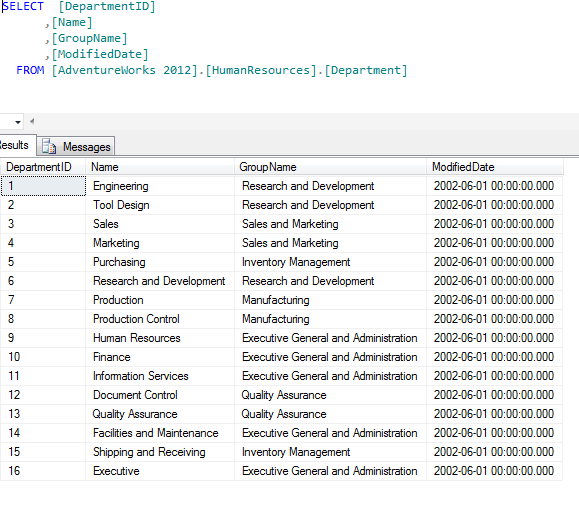Image resolution: width=579 pixels, height=506 pixels.
Task: Select the DepartmentID cell with value 1
Action: (43, 186)
